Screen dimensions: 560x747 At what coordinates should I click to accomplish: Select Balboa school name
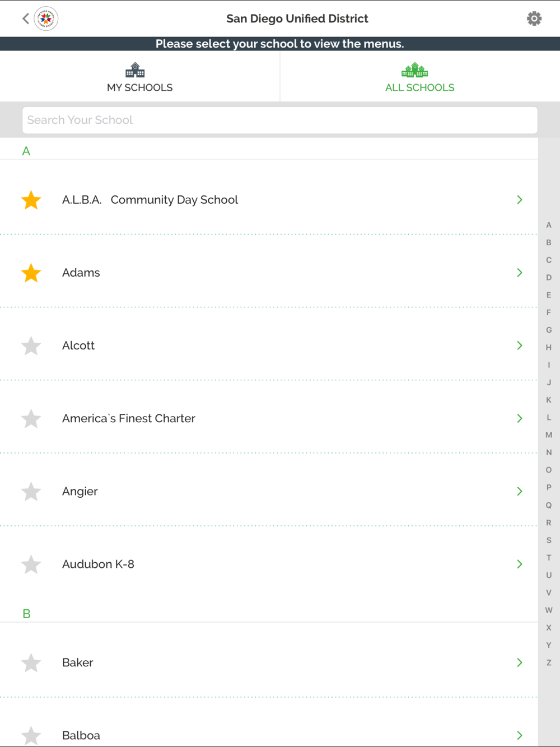[81, 735]
